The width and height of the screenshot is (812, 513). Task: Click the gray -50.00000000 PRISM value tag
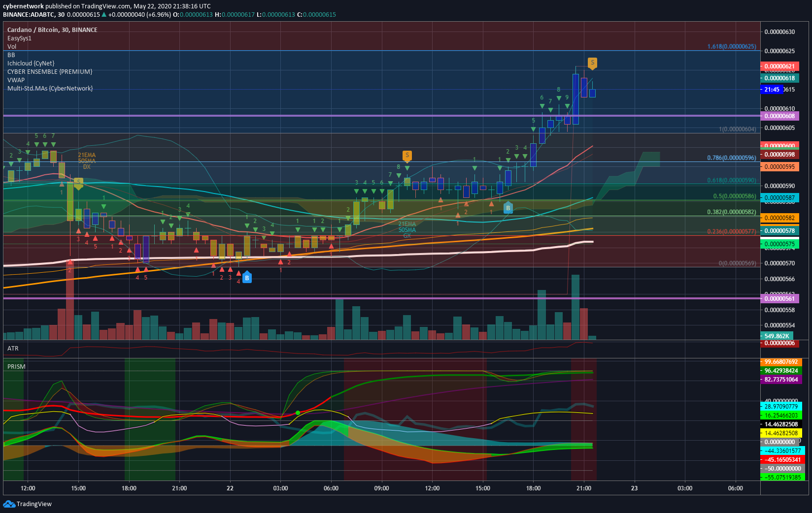click(783, 469)
